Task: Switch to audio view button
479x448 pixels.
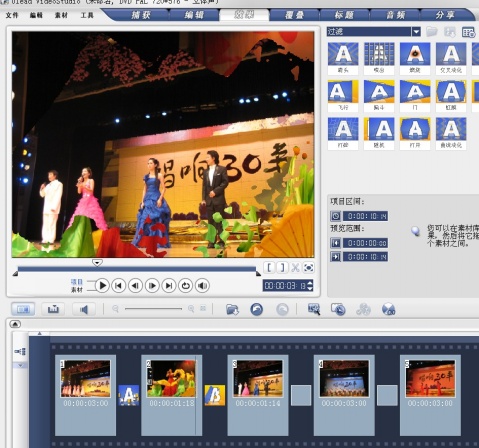Action: [x=84, y=309]
